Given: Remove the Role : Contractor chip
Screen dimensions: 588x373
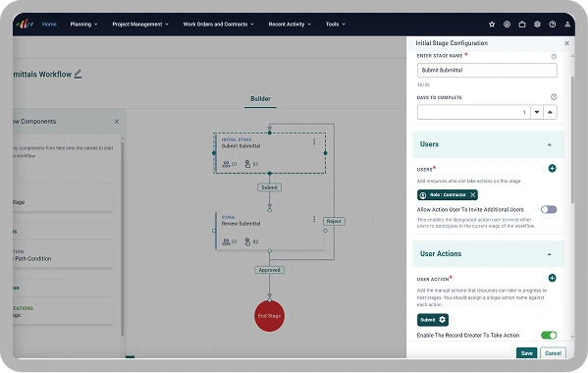Looking at the screenshot, I should pyautogui.click(x=472, y=195).
